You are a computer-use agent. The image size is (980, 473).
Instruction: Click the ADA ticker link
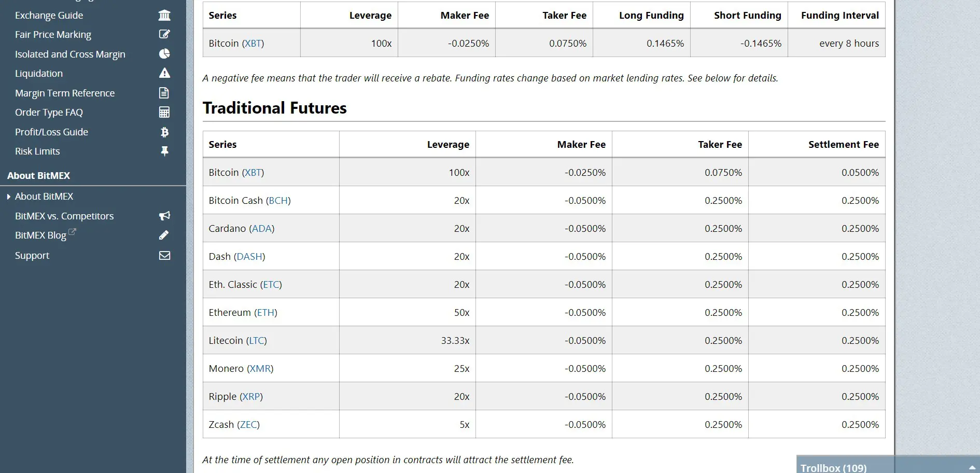pos(262,228)
